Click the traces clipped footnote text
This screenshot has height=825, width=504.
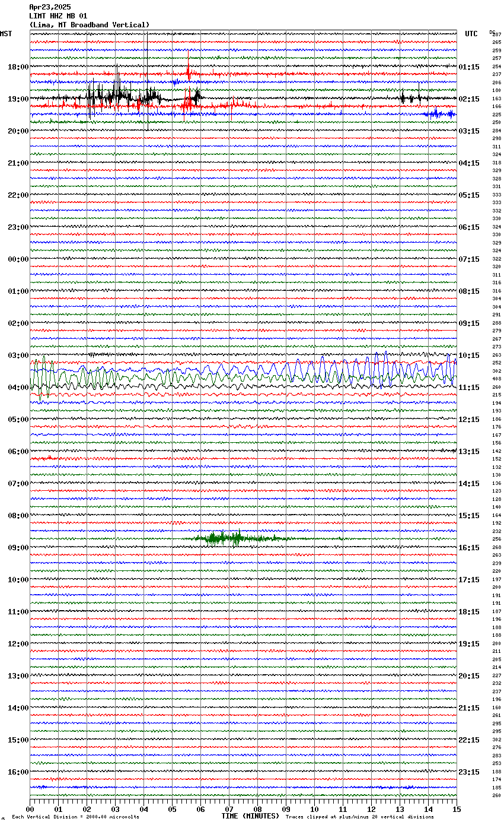tap(359, 817)
